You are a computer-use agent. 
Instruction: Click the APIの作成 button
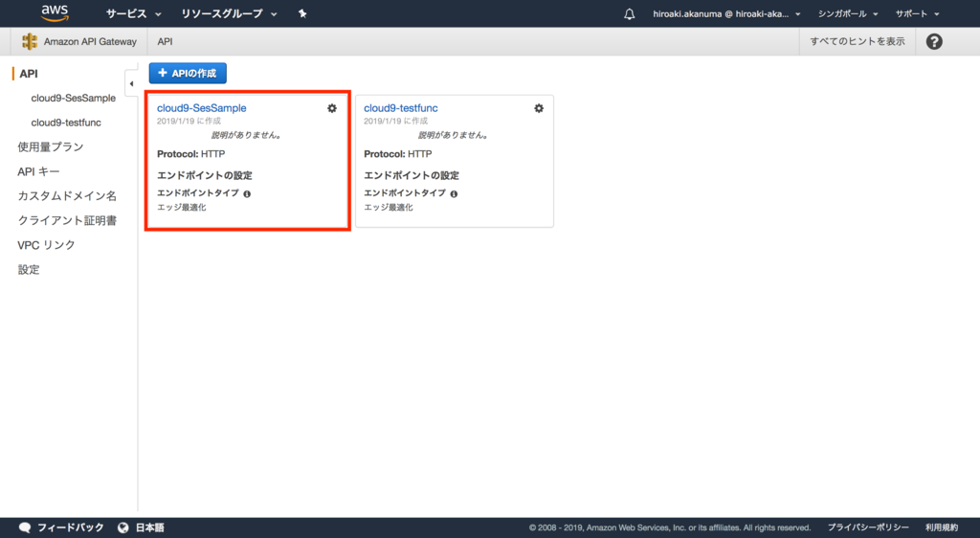point(188,73)
